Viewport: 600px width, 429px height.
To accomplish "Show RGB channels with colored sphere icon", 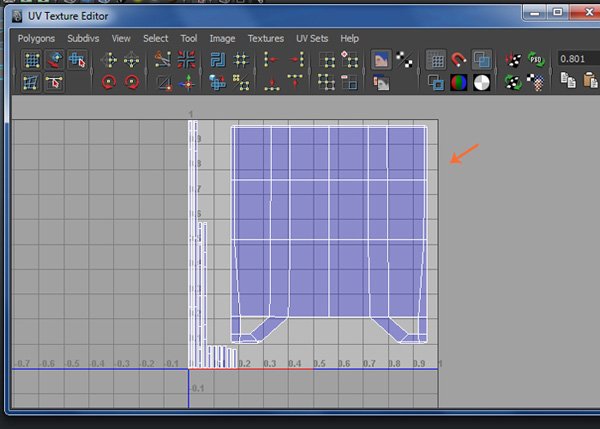I will [458, 82].
